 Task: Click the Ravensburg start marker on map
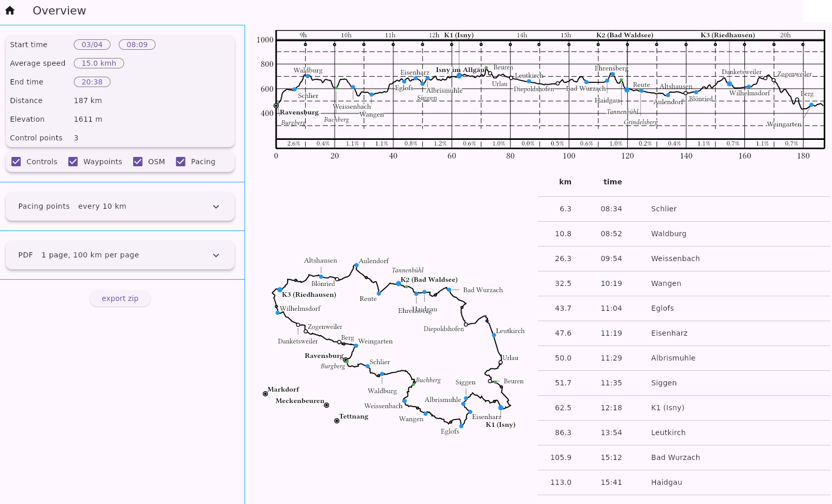click(x=346, y=359)
